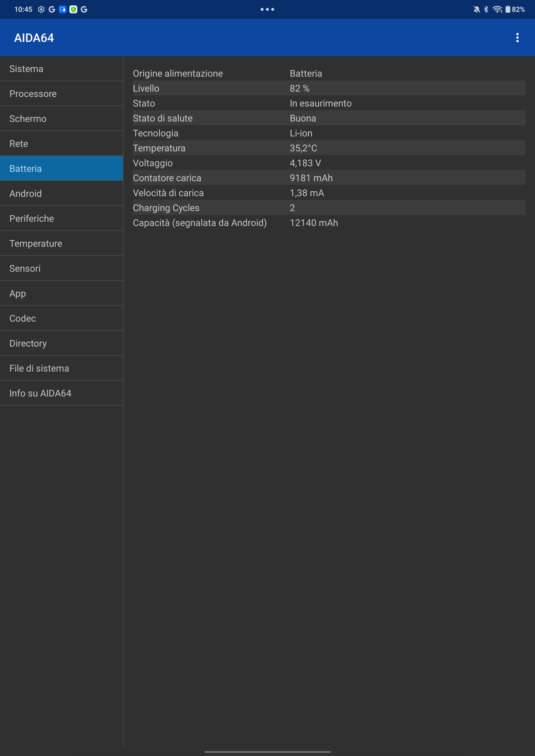Image resolution: width=535 pixels, height=756 pixels.
Task: Tap the blue screen-cast notification icon
Action: pos(63,9)
